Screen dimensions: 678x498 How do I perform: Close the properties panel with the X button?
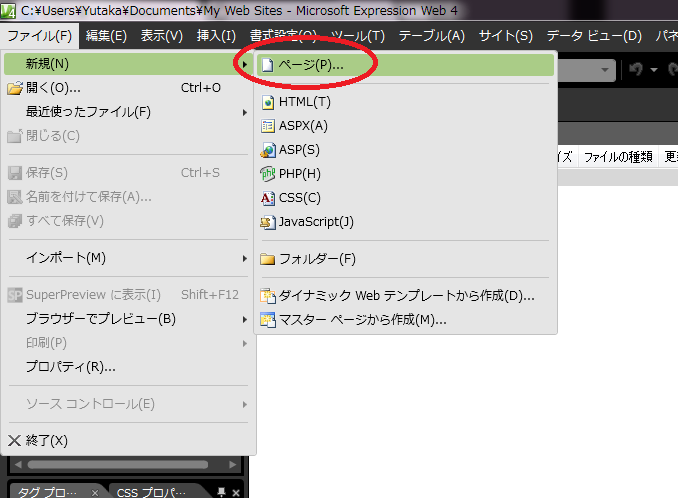[x=236, y=493]
